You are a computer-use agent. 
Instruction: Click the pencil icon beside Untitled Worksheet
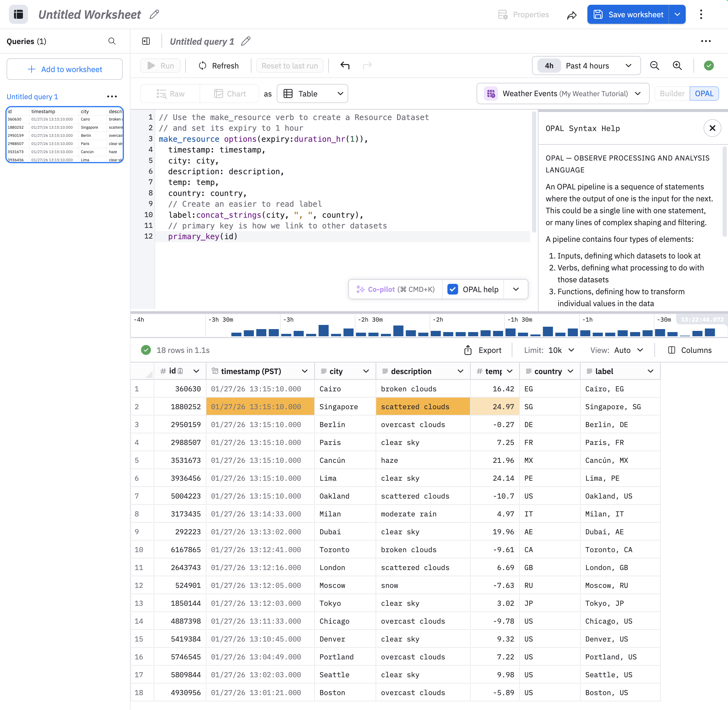[154, 15]
